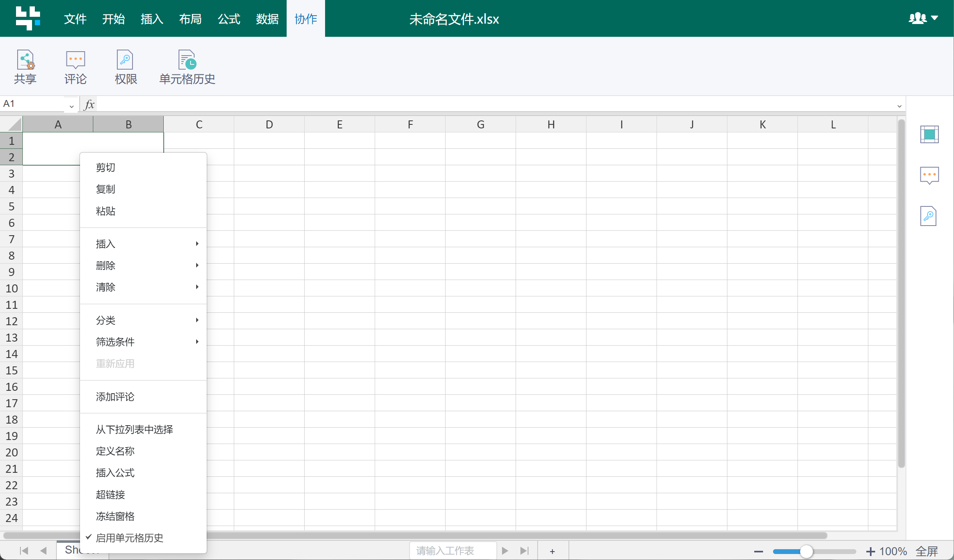The image size is (954, 560).
Task: Expand the formula bar chevron
Action: coord(899,106)
